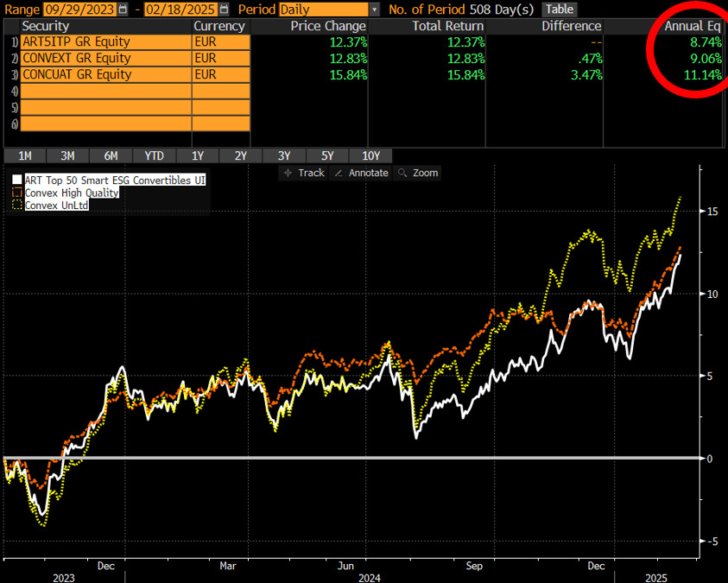Edit the start date 09/29/2023 field
Image resolution: width=728 pixels, height=583 pixels.
tap(79, 9)
